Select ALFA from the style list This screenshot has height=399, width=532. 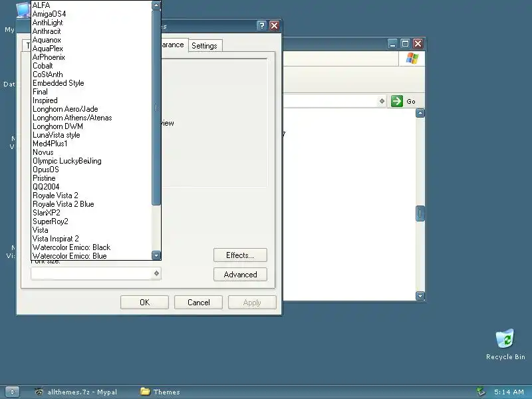click(91, 5)
